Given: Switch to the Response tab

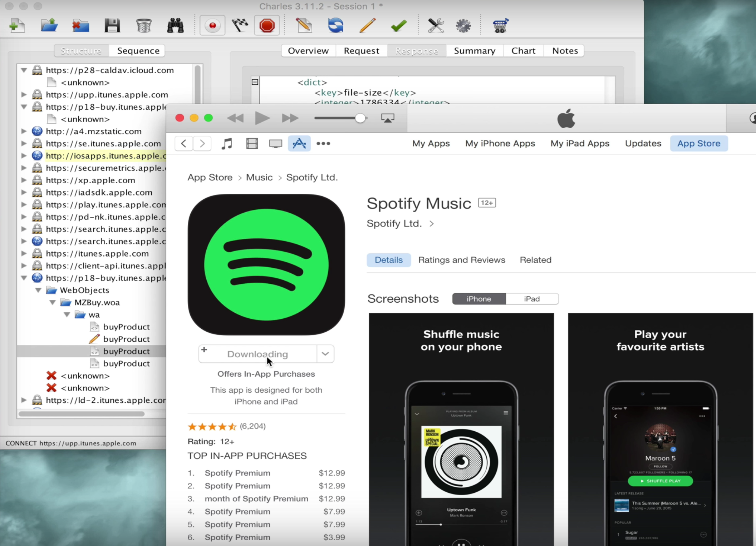Looking at the screenshot, I should pos(417,50).
